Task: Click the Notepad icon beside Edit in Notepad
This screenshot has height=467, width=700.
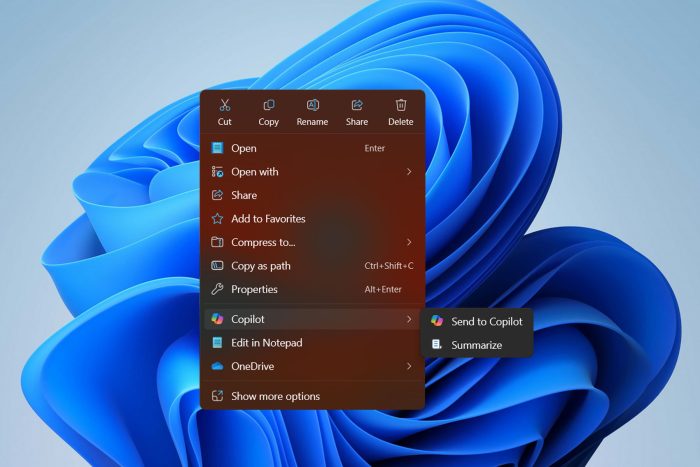Action: click(217, 342)
